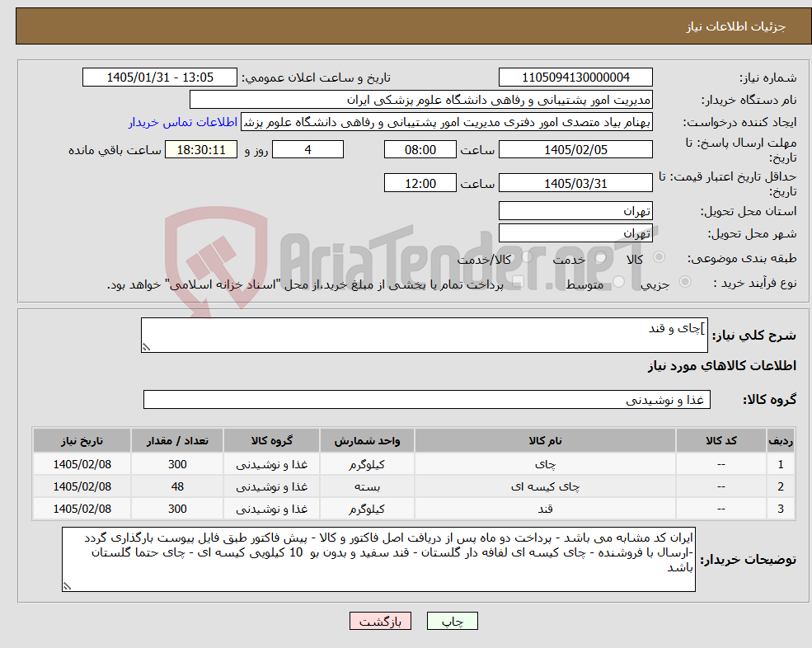Click the date 1405/02/08 in row 1
This screenshot has width=812, height=648.
pyautogui.click(x=82, y=464)
